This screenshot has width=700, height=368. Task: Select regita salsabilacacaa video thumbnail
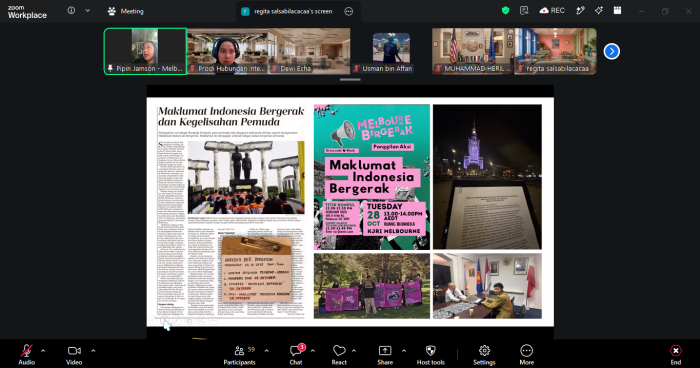point(555,51)
